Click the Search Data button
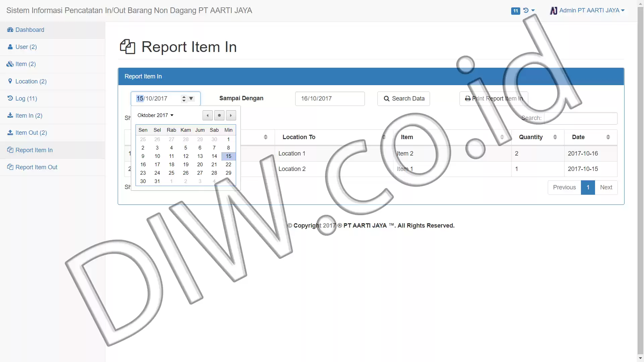Image resolution: width=644 pixels, height=362 pixels. 404,99
